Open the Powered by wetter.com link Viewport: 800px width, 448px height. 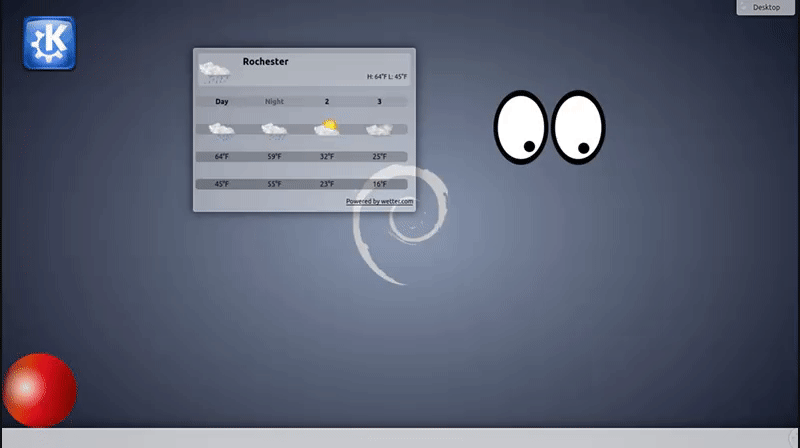(x=379, y=201)
